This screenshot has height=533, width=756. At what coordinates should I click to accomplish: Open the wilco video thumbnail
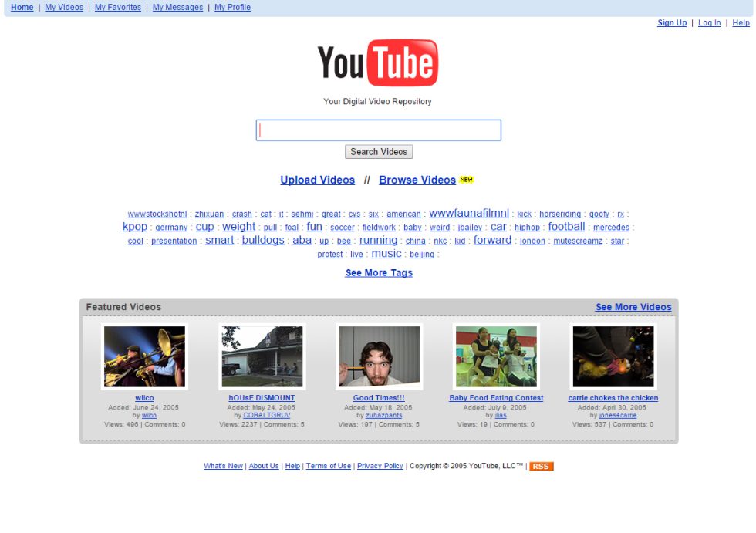144,356
